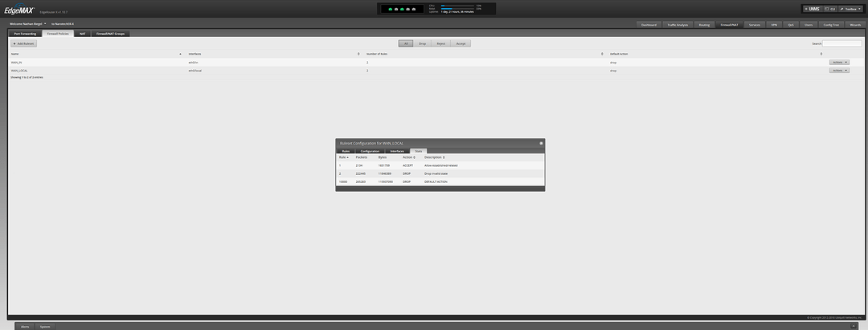Filter rulesets by All

[x=406, y=43]
